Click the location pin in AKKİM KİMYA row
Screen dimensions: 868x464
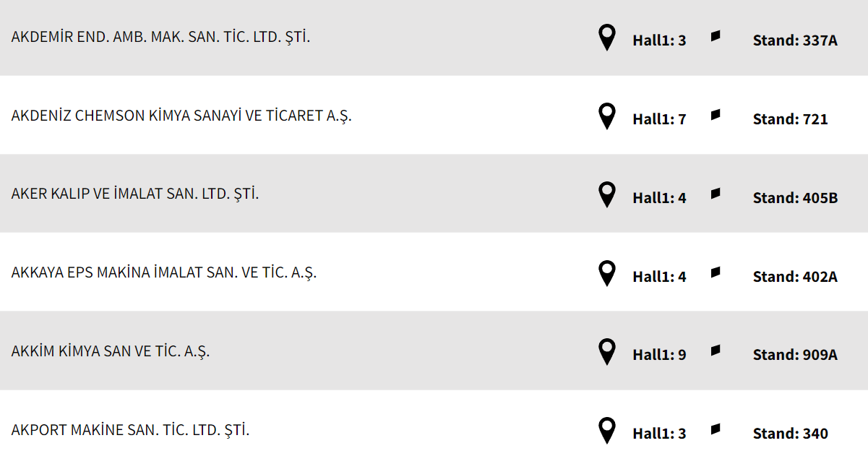tap(607, 351)
